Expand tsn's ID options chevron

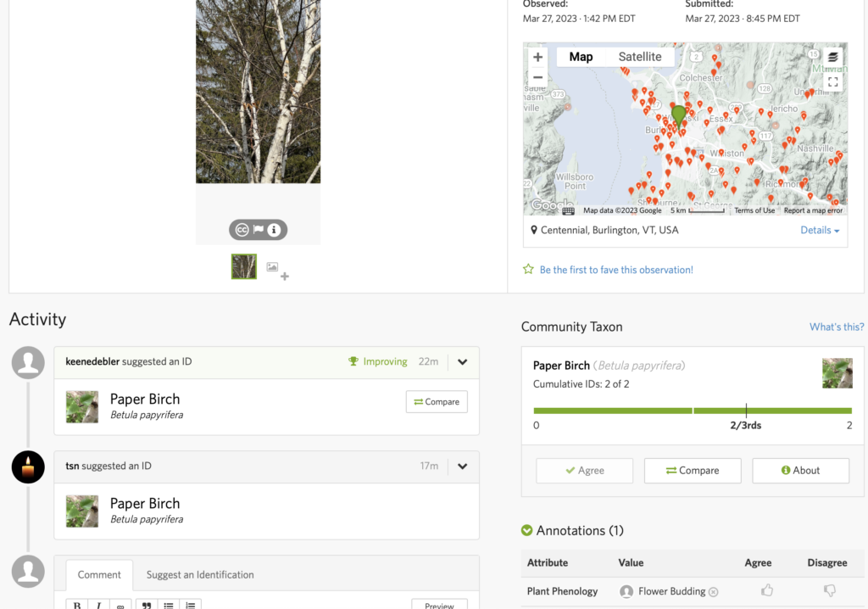point(462,466)
